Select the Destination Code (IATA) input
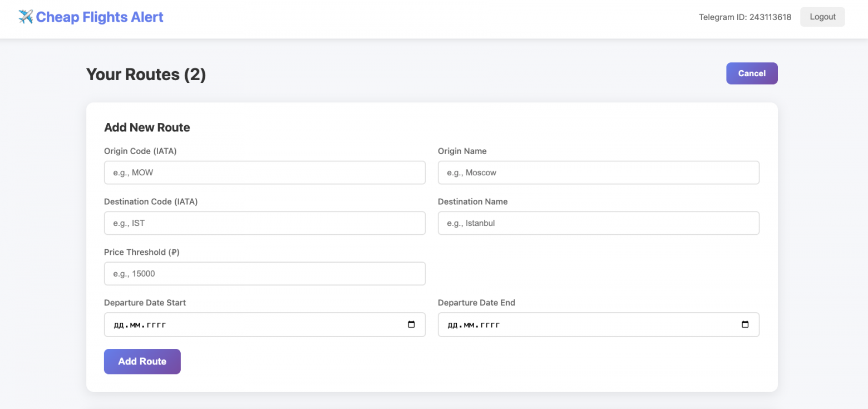This screenshot has width=868, height=409. coord(265,223)
